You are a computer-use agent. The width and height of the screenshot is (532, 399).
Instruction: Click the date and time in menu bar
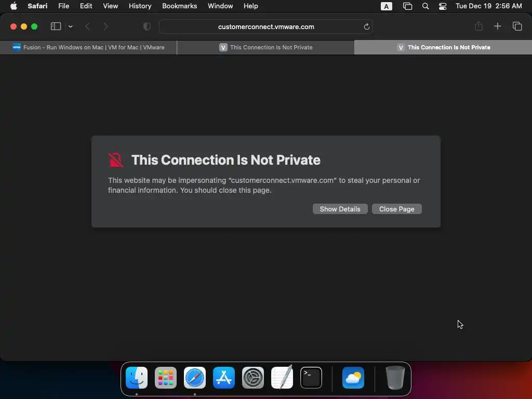tap(488, 6)
